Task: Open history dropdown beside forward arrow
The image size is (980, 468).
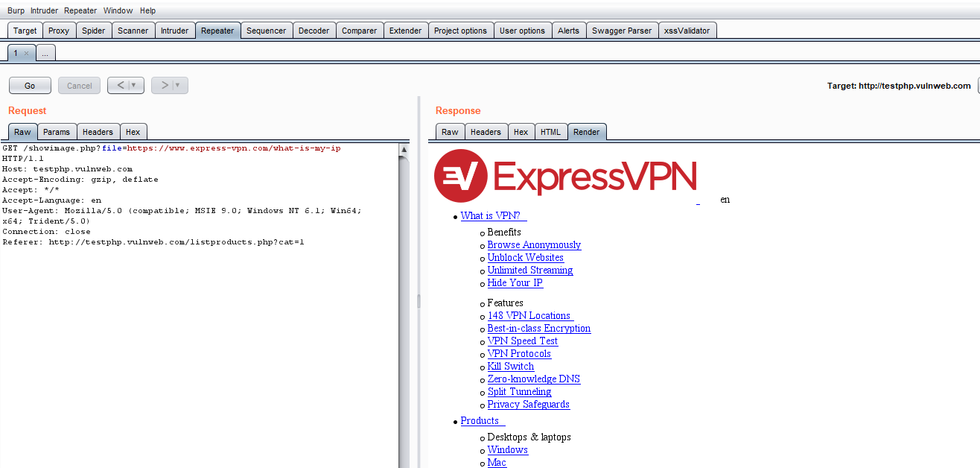Action: tap(179, 85)
